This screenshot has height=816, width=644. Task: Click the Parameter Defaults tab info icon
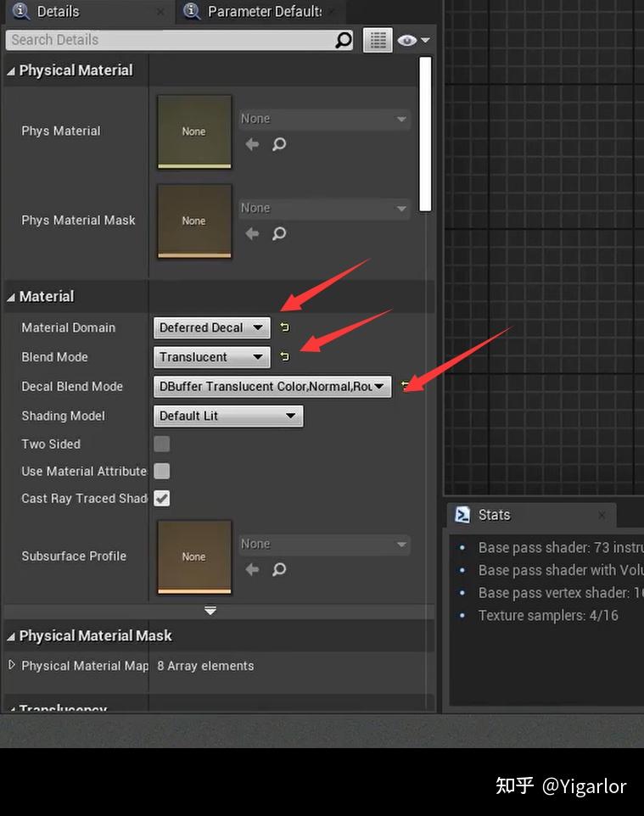192,10
